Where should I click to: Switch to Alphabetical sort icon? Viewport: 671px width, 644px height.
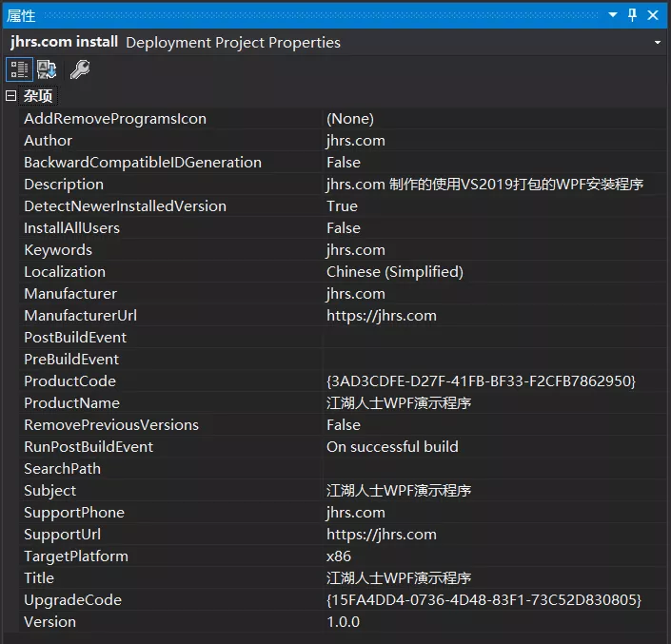click(x=47, y=69)
